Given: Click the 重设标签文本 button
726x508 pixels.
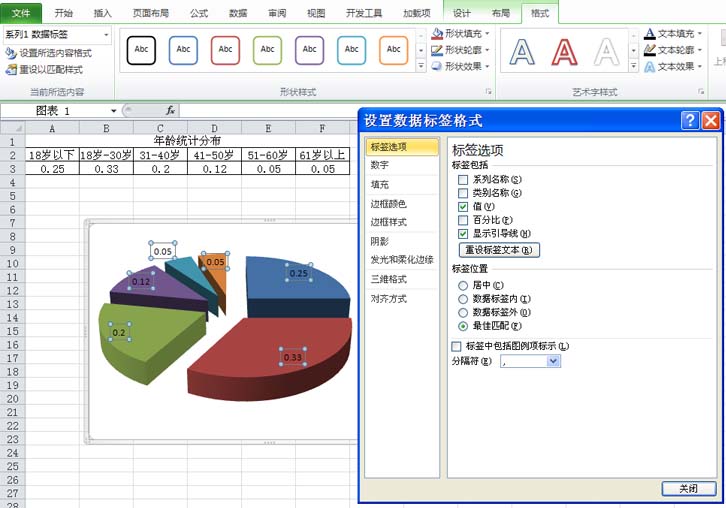Looking at the screenshot, I should [x=499, y=250].
